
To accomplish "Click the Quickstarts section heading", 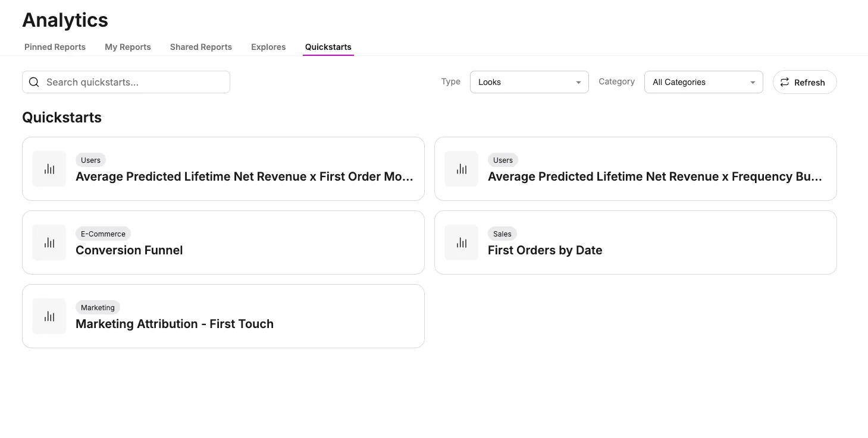I will pyautogui.click(x=62, y=118).
